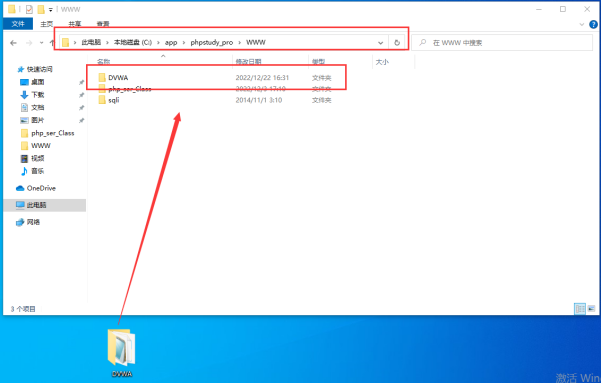Open the 共享 ribbon tab
The width and height of the screenshot is (601, 383).
click(75, 24)
